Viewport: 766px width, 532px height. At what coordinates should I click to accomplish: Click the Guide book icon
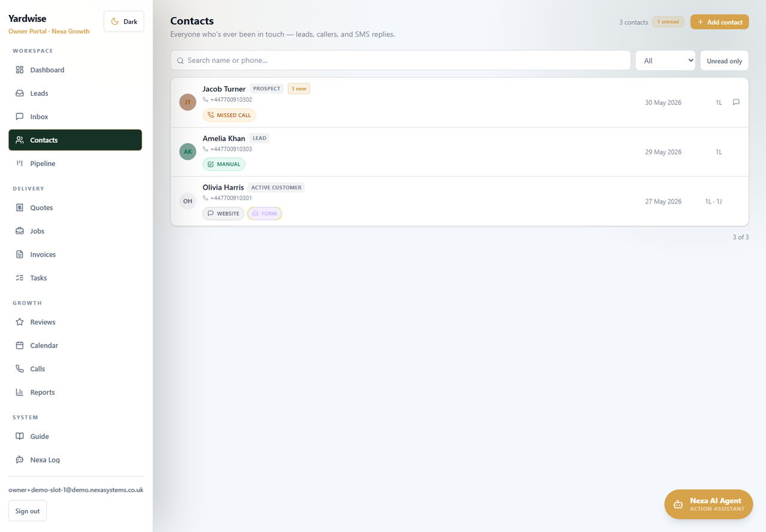point(20,436)
